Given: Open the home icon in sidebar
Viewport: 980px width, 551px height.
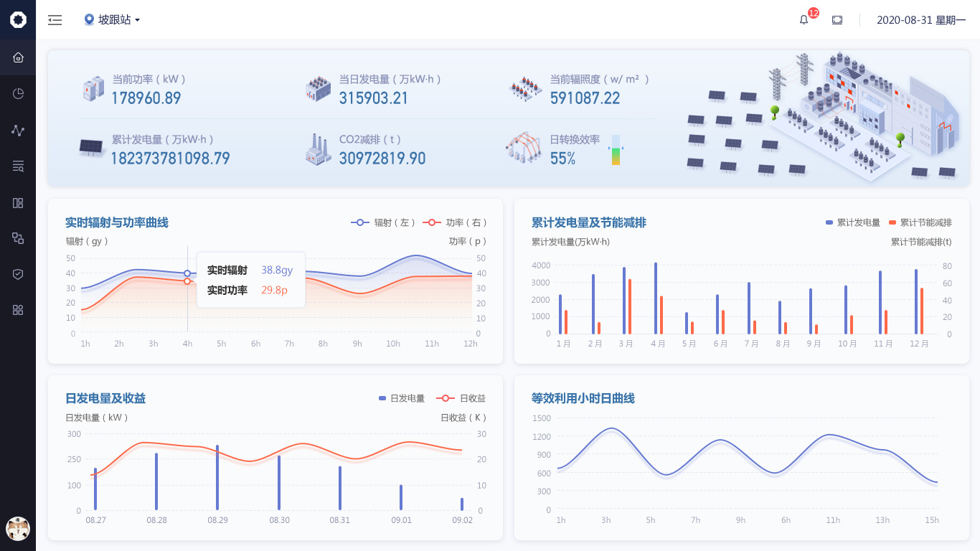Looking at the screenshot, I should [x=18, y=57].
